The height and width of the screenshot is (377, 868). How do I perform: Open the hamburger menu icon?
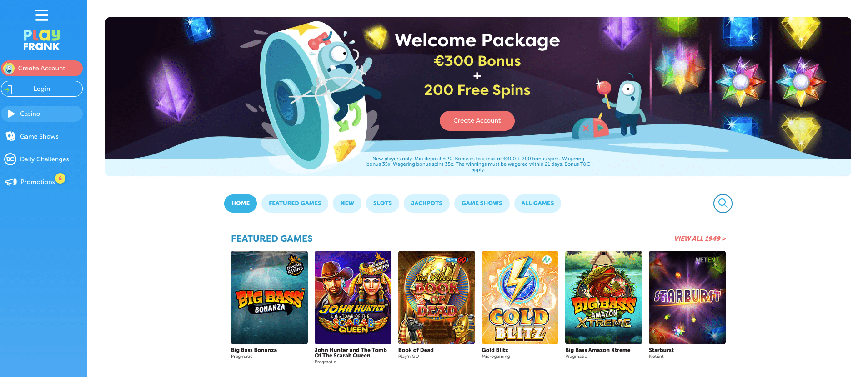(42, 15)
